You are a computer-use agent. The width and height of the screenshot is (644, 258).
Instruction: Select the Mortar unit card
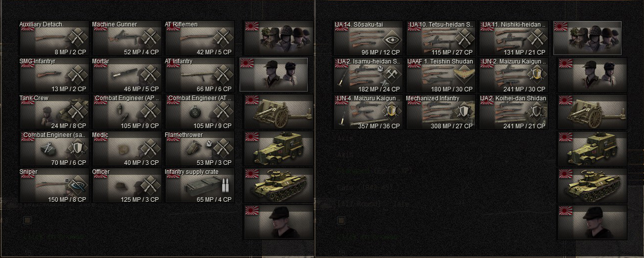pyautogui.click(x=127, y=75)
